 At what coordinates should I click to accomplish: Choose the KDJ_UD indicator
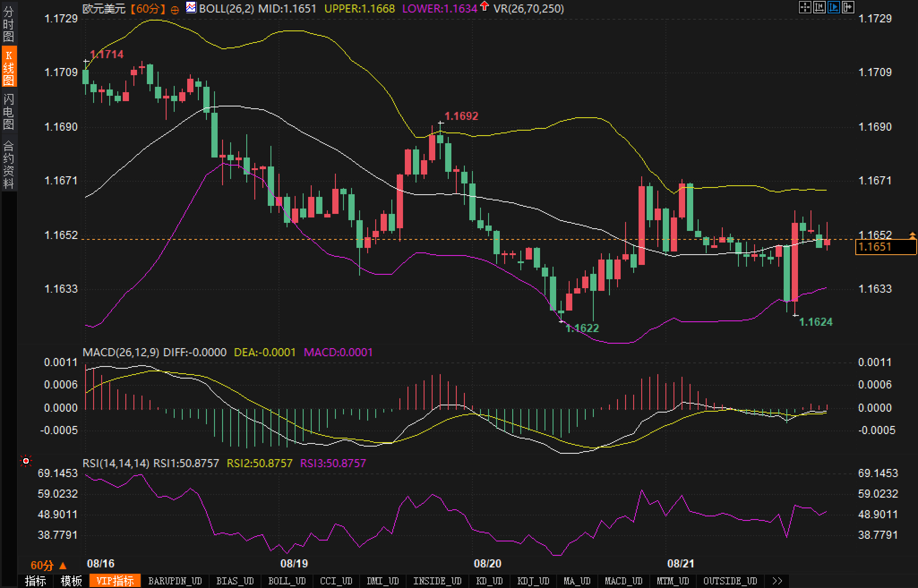pyautogui.click(x=533, y=581)
